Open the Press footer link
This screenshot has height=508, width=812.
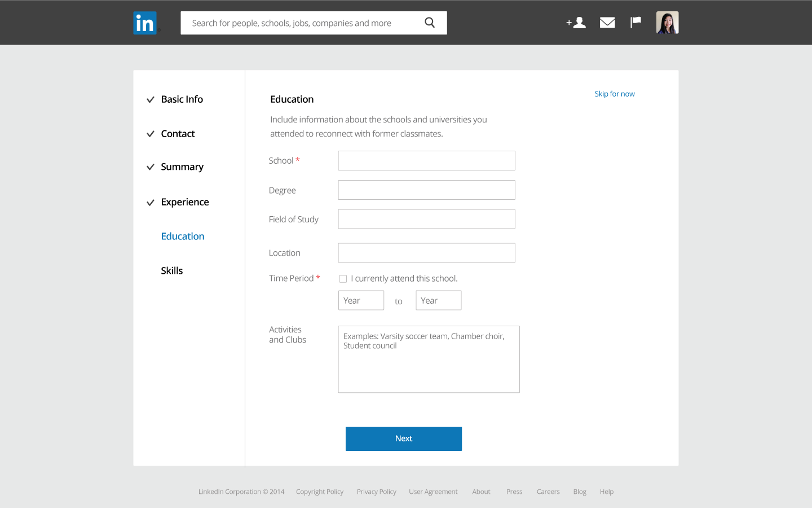tap(514, 492)
